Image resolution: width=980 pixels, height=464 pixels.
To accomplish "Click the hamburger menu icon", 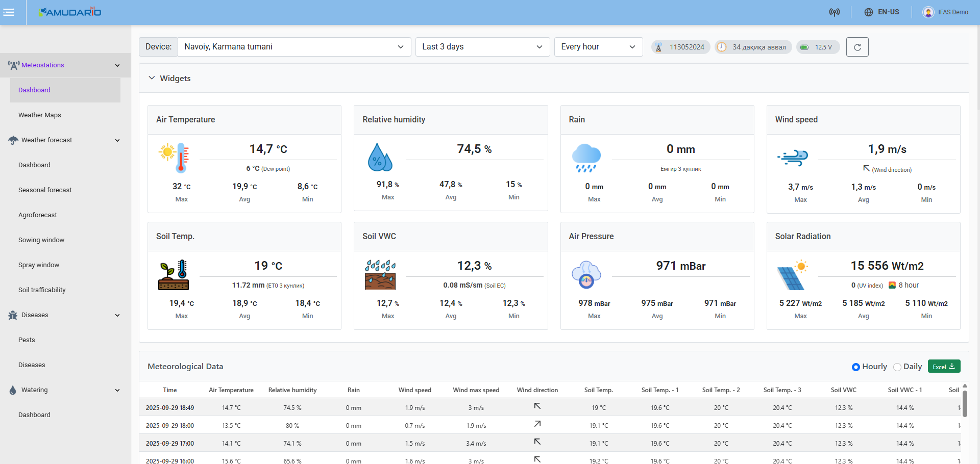I will click(x=9, y=12).
